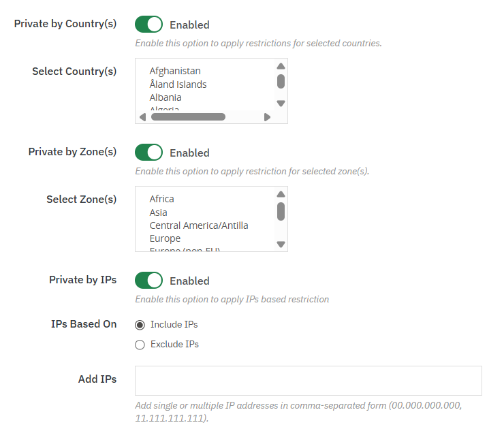Viewport: 504px width, 442px height.
Task: Select Europe in the zone list
Action: [166, 238]
